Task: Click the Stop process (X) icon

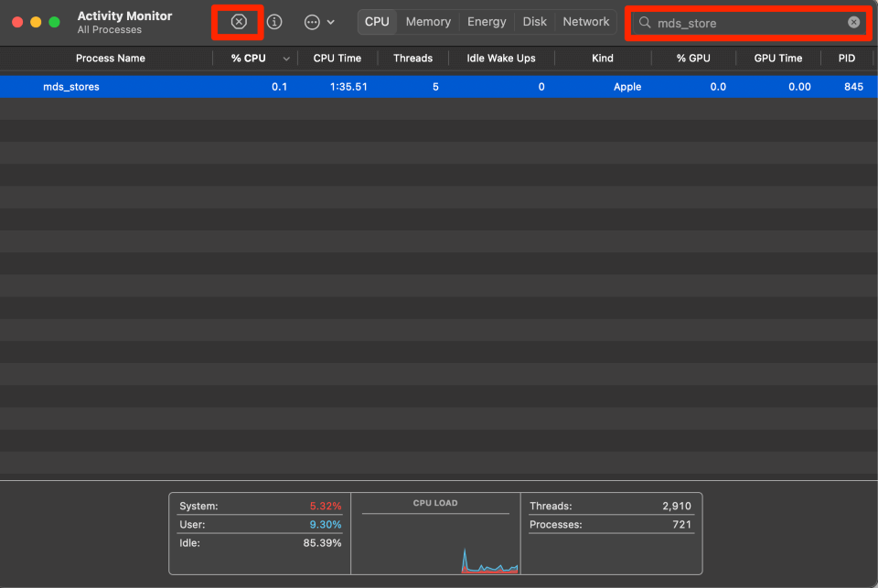Action: pyautogui.click(x=239, y=22)
